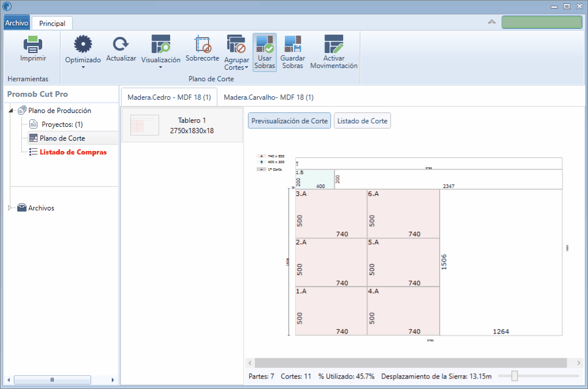Open the Visualización tool
Image resolution: width=588 pixels, height=389 pixels.
[160, 44]
